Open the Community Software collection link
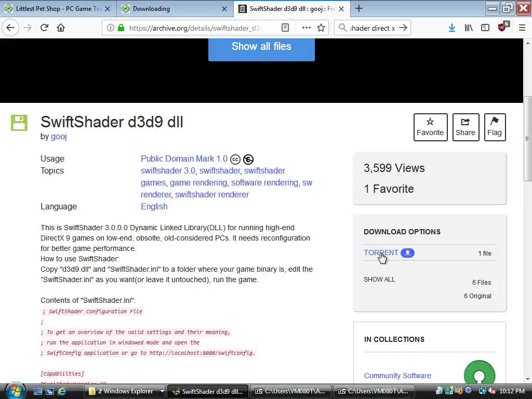The height and width of the screenshot is (399, 532). [397, 376]
